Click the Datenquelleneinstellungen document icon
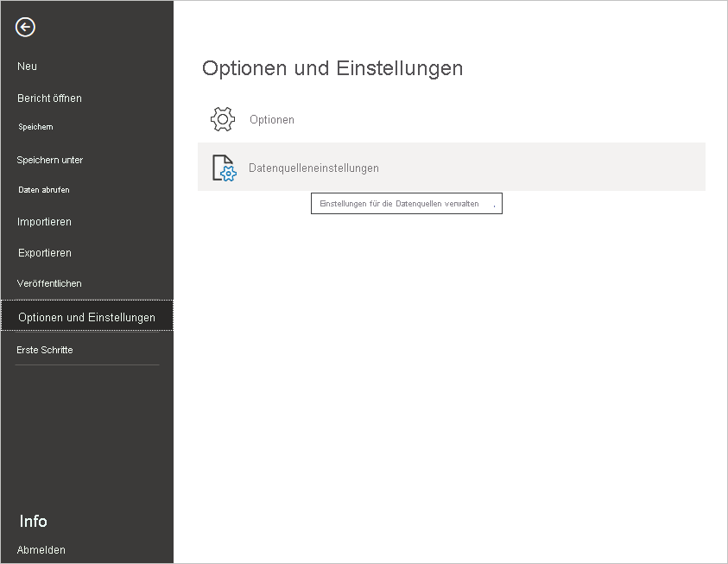The height and width of the screenshot is (564, 728). pyautogui.click(x=223, y=168)
